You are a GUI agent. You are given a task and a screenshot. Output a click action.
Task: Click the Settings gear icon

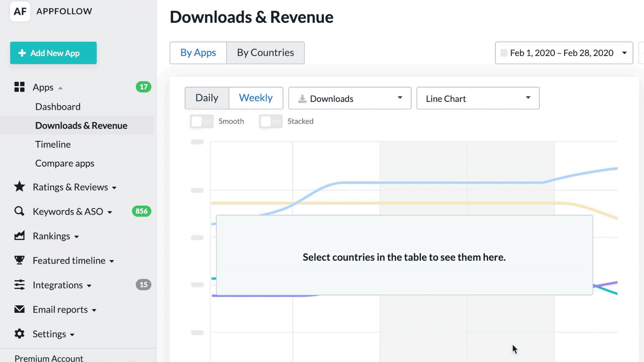pos(19,334)
